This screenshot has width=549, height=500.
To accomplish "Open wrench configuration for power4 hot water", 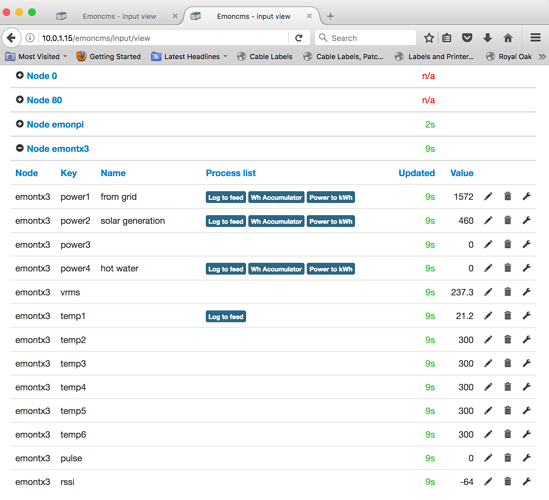I will coord(527,268).
